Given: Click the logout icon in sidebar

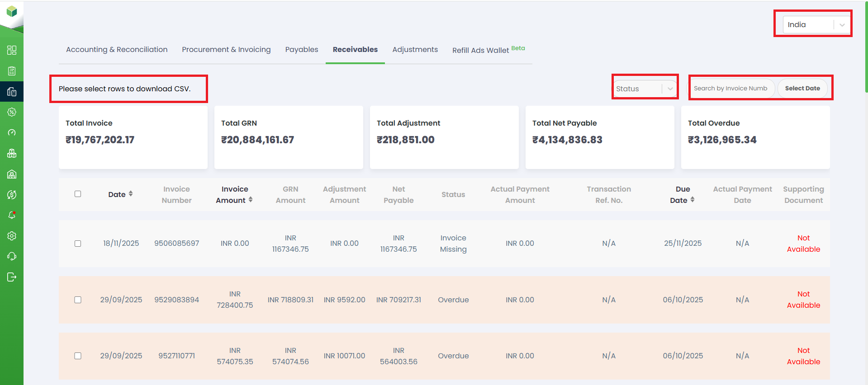Looking at the screenshot, I should 12,277.
